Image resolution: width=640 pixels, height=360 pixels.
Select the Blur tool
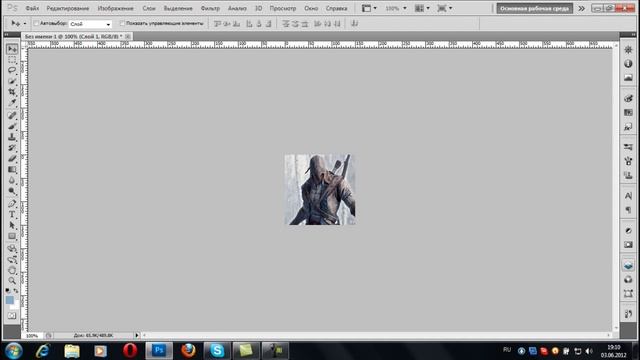pos(12,180)
